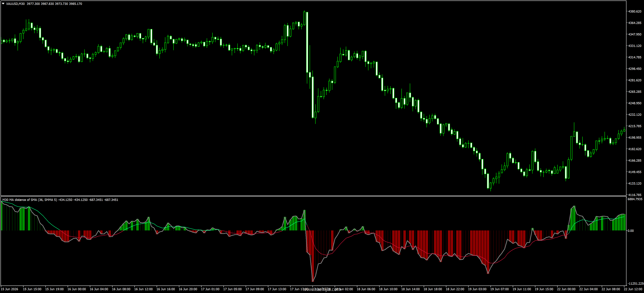Click time axis label 18 Jun 18:00

point(433,290)
